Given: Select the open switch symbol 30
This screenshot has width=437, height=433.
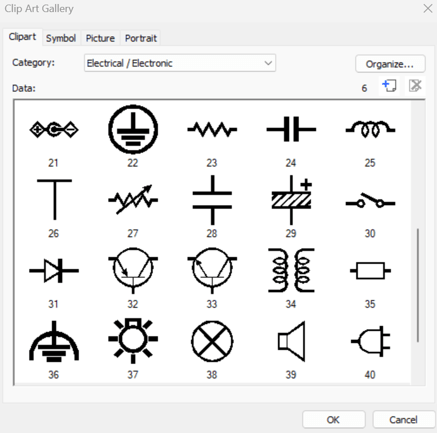Looking at the screenshot, I should tap(370, 200).
